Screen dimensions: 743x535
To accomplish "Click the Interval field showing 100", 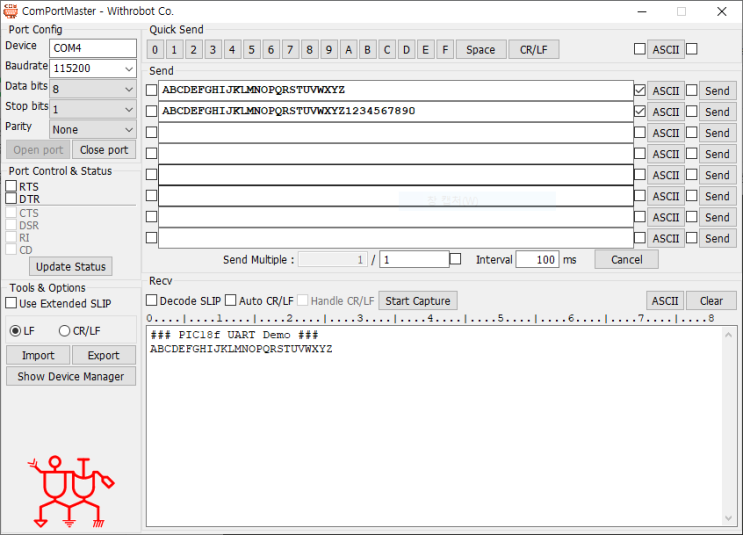I will (x=537, y=259).
